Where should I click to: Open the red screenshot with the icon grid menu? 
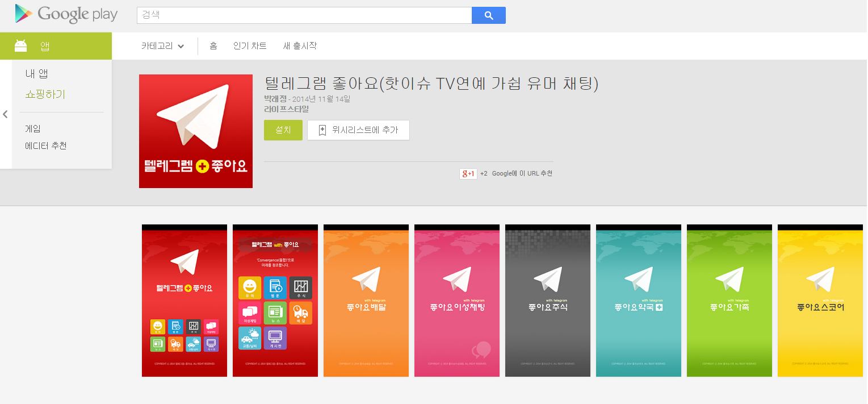point(275,301)
